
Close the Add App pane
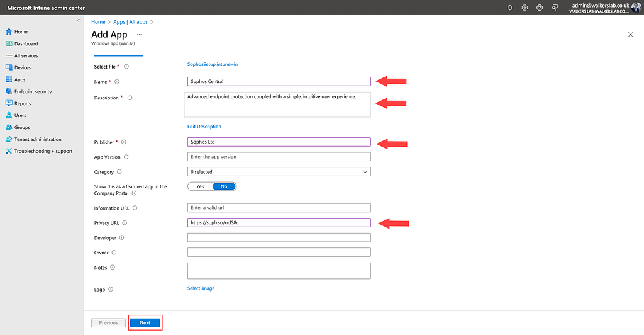(630, 35)
